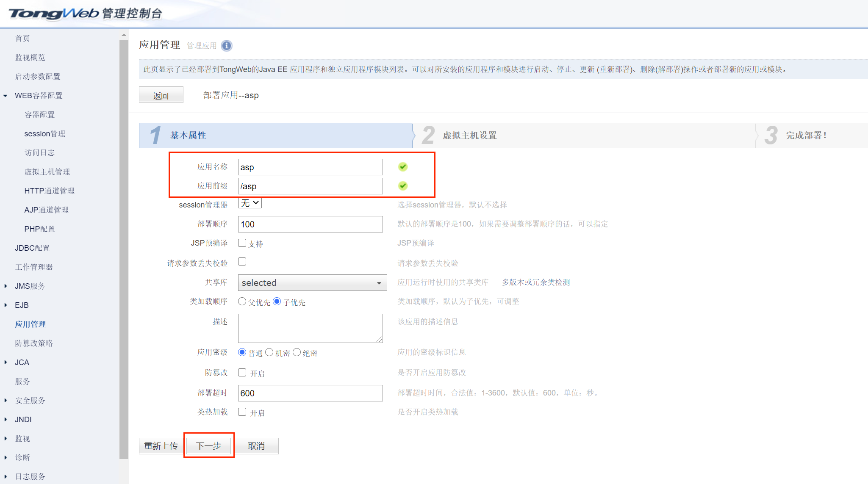Open HTTP通道管理 in sidebar
868x484 pixels.
[x=49, y=191]
